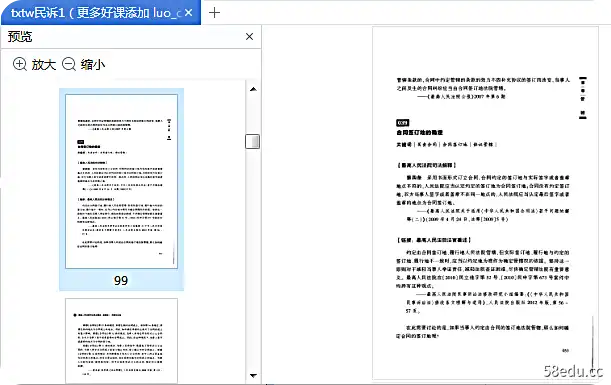Viewport: 611px width, 385px height.
Task: Click the 预览 panel title
Action: [20, 37]
